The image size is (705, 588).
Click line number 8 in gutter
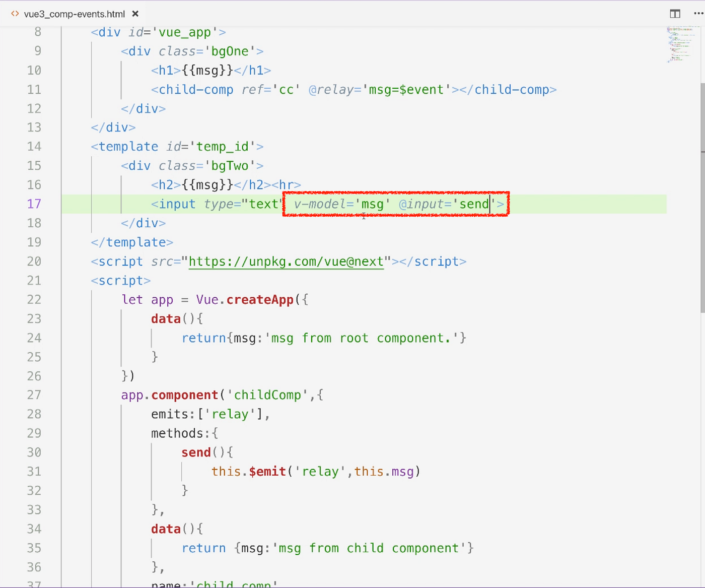click(38, 32)
